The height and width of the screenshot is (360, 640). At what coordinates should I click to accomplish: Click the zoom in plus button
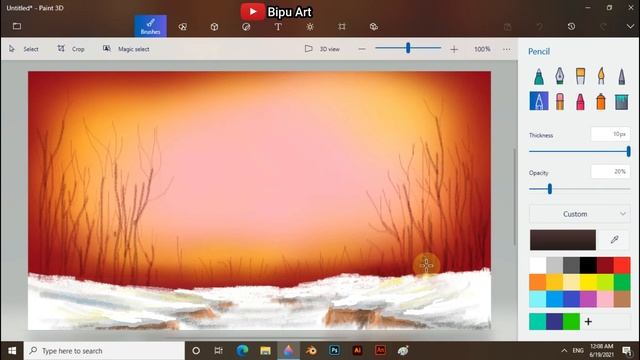pyautogui.click(x=454, y=49)
